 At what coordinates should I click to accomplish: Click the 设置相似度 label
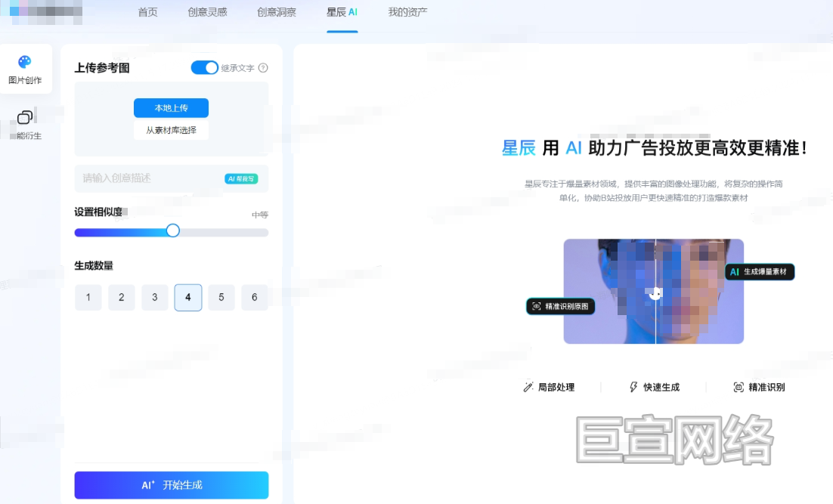click(x=98, y=212)
